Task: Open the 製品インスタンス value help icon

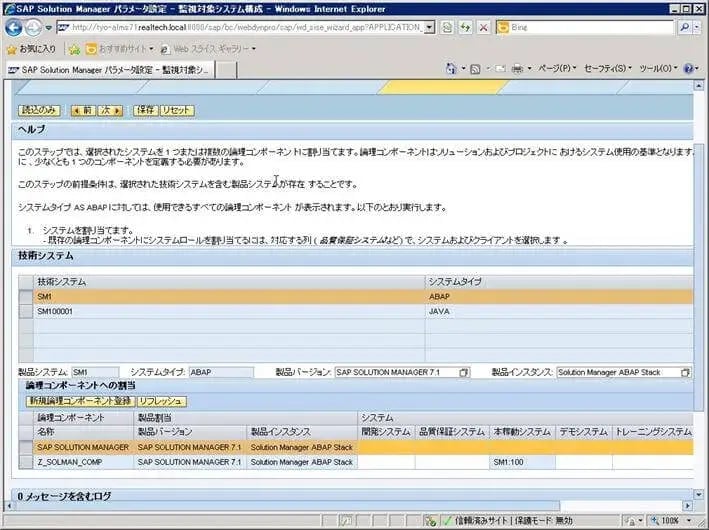Action: tap(685, 373)
